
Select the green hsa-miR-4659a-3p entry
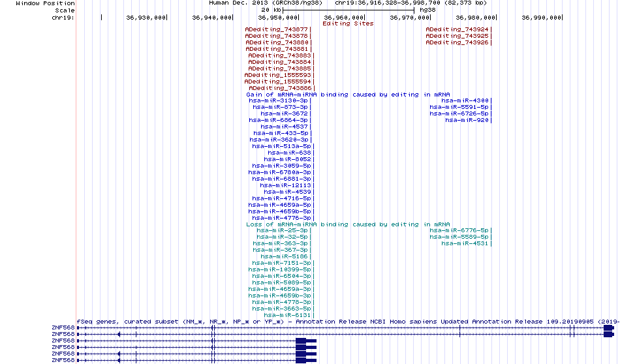279,289
